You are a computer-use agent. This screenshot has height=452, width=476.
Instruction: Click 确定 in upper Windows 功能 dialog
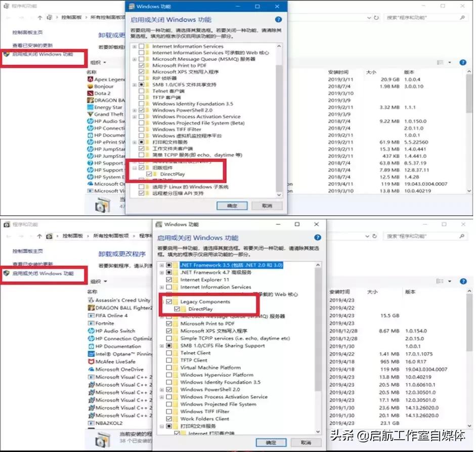[232, 206]
